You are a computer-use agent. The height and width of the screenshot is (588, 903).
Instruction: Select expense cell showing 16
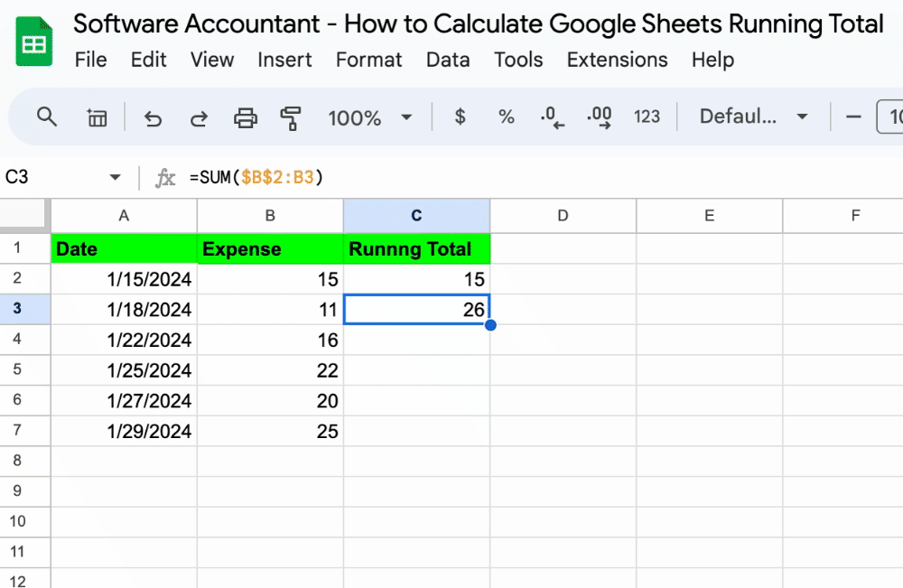click(x=270, y=340)
